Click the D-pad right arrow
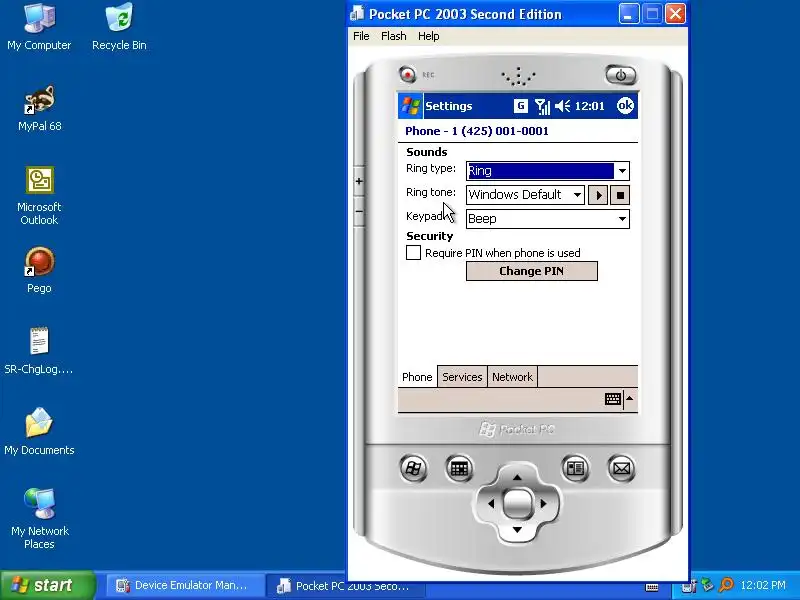800x600 pixels. tap(544, 504)
